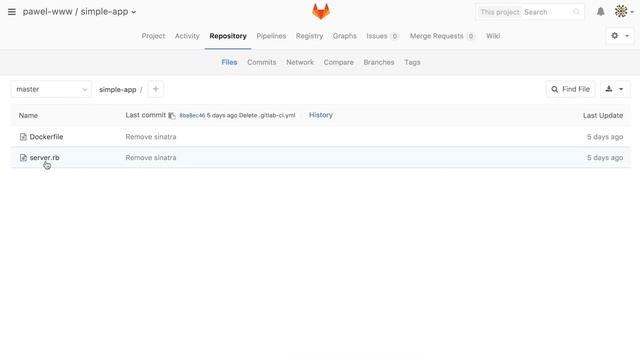Go to GitLab home via fox logo
This screenshot has height=360, width=640.
pyautogui.click(x=321, y=11)
